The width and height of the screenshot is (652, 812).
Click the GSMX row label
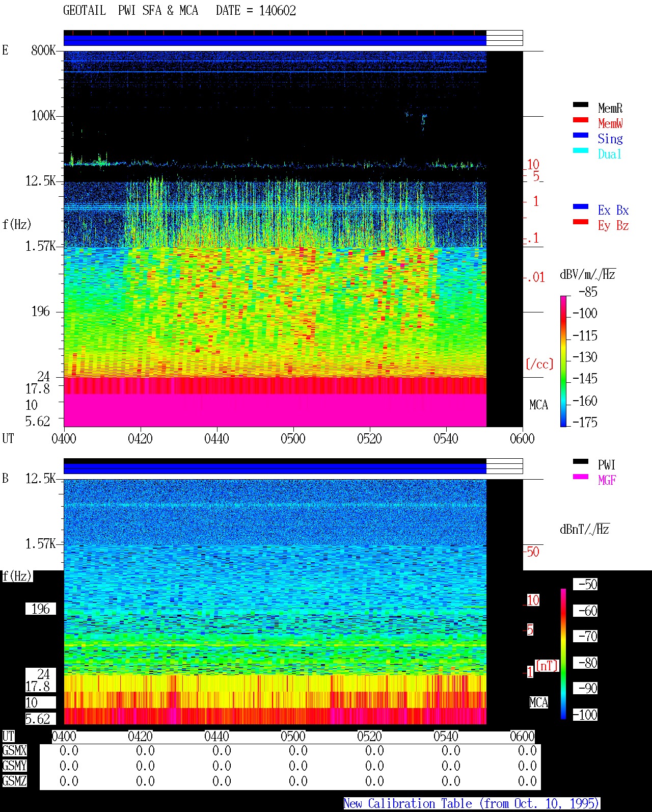pyautogui.click(x=14, y=750)
